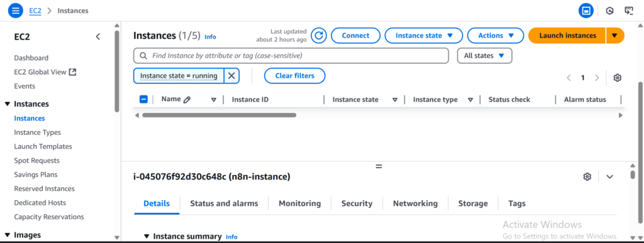The height and width of the screenshot is (243, 644).
Task: Click the refresh instances icon
Action: 319,36
